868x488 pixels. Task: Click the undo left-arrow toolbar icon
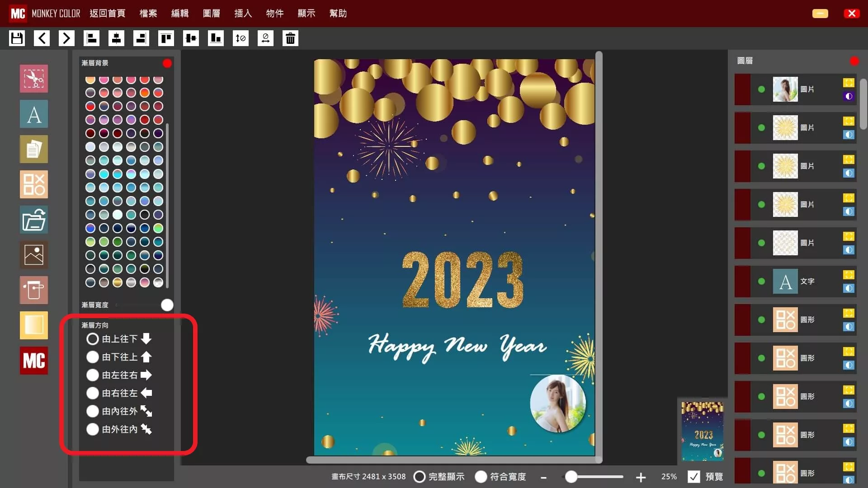[x=42, y=38]
